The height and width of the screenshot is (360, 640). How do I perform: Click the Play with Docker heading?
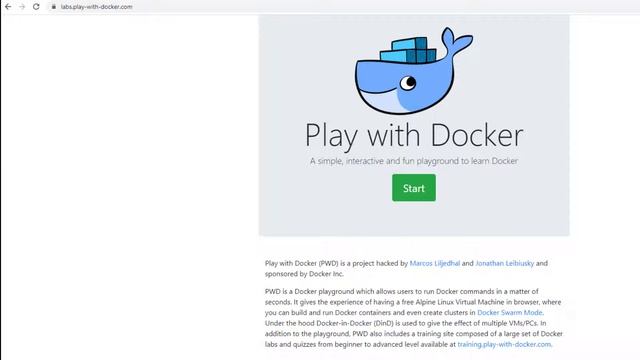click(x=414, y=136)
